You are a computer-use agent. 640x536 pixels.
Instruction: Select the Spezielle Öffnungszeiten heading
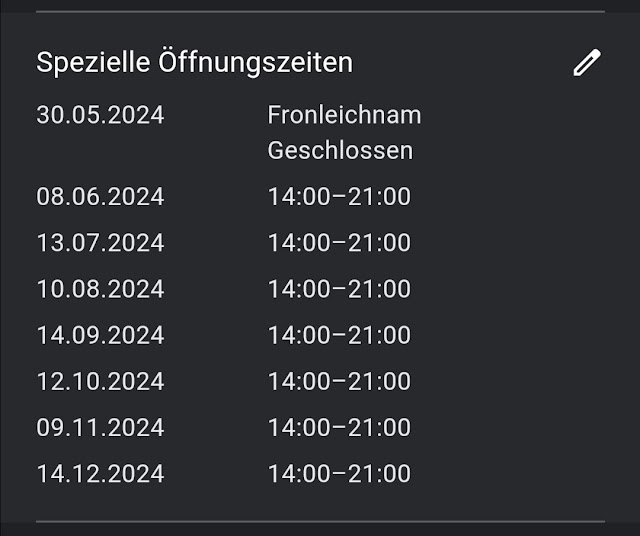tap(194, 62)
